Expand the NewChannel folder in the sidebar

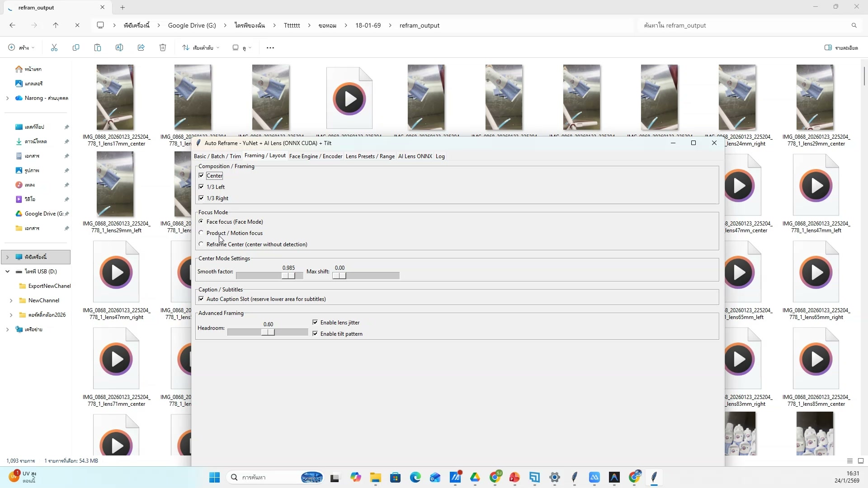(x=11, y=300)
